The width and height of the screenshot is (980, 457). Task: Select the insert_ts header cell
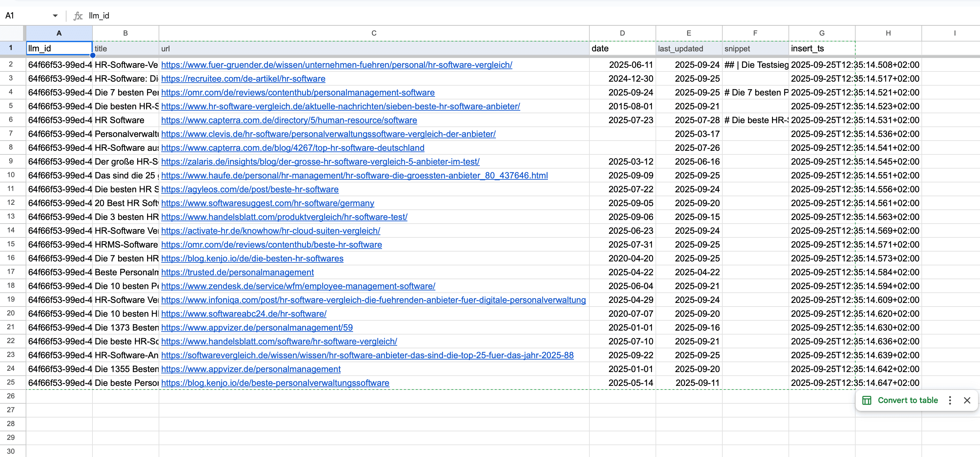(x=821, y=49)
